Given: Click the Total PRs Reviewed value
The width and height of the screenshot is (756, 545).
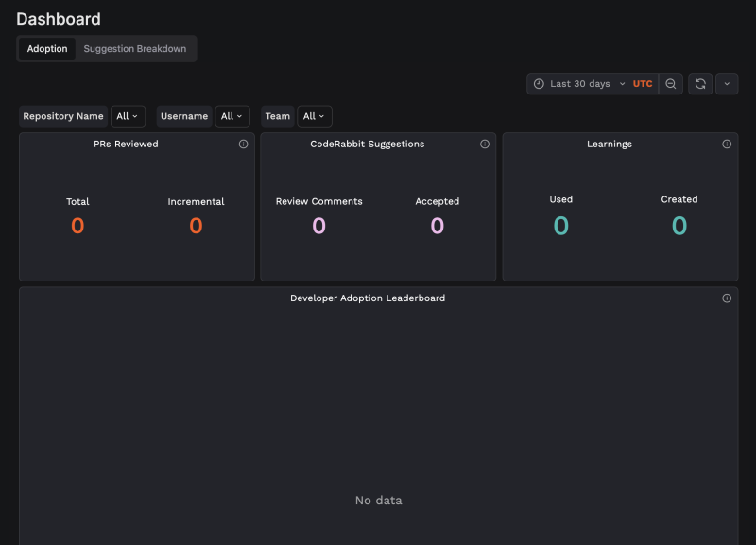Looking at the screenshot, I should click(77, 226).
